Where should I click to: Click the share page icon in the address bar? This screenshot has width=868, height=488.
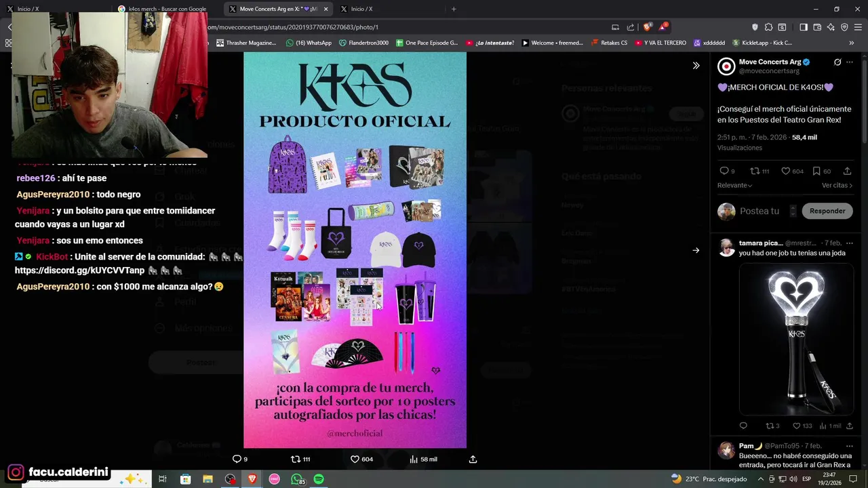631,27
